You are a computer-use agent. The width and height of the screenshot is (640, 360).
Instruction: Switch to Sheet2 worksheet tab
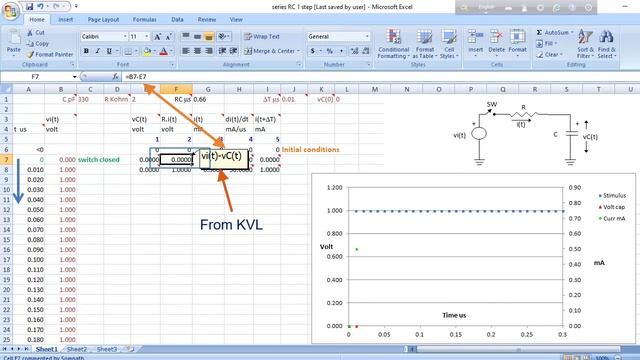tap(77, 349)
